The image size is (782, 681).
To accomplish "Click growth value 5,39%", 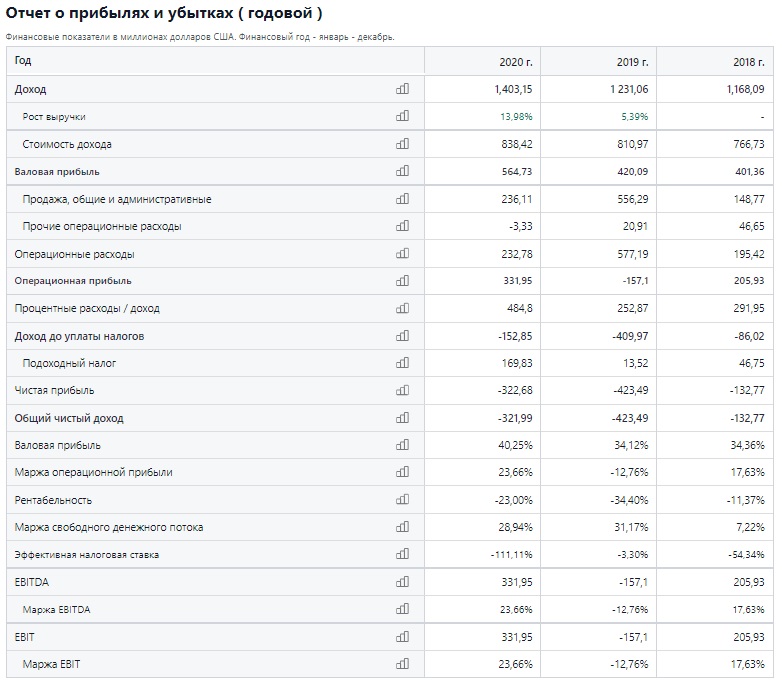I will (x=634, y=117).
